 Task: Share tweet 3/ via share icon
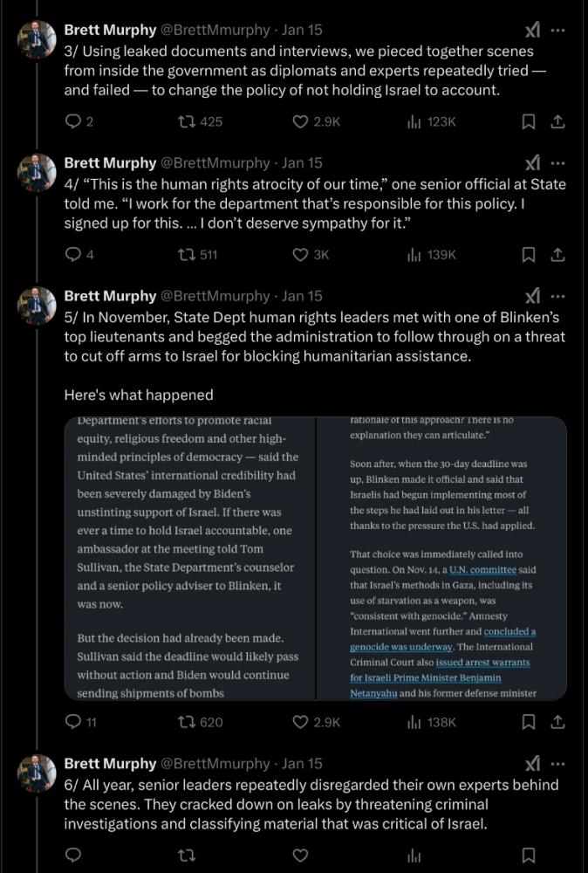click(x=557, y=122)
